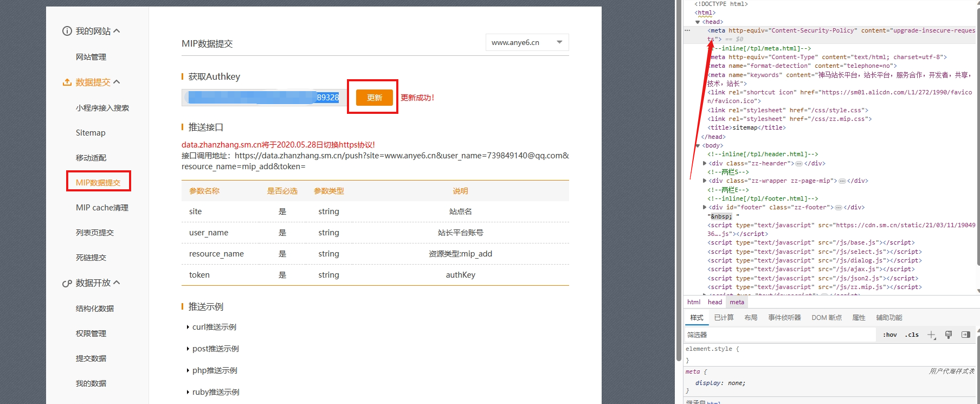
Task: Switch to the 布局 layout tab
Action: tap(751, 318)
